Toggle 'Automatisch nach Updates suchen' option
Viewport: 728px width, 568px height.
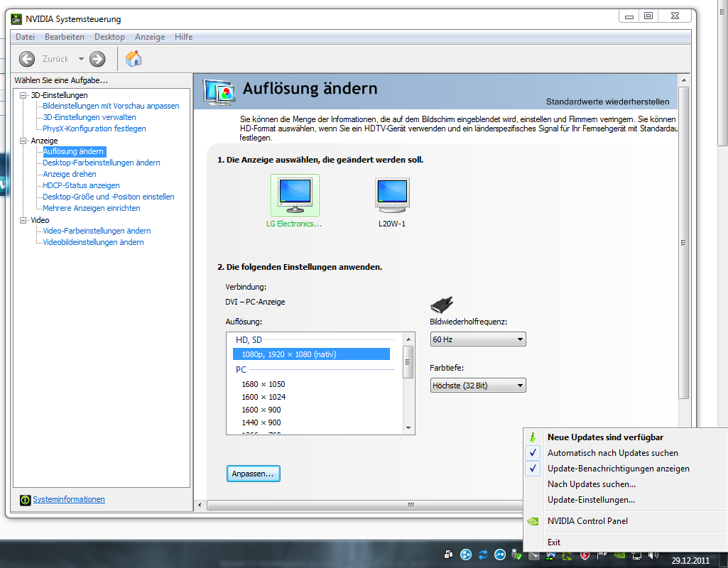(x=612, y=453)
